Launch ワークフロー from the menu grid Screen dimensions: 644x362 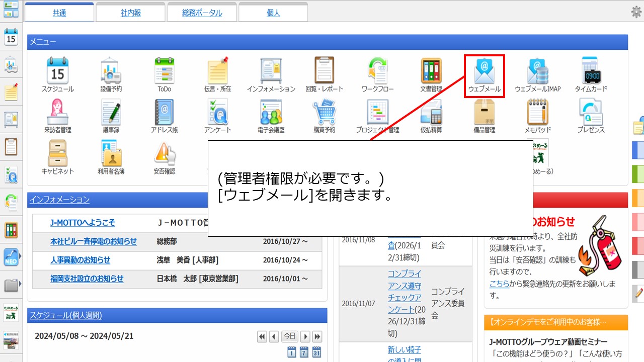click(378, 75)
